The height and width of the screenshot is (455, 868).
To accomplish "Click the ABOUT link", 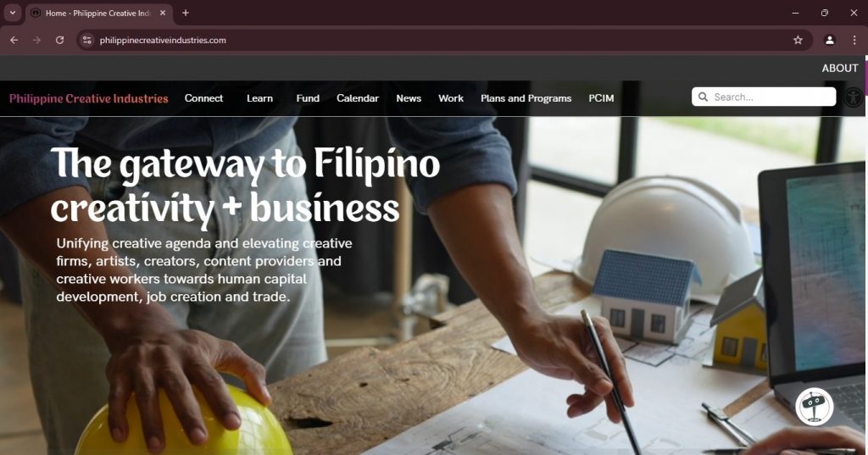I will [840, 68].
